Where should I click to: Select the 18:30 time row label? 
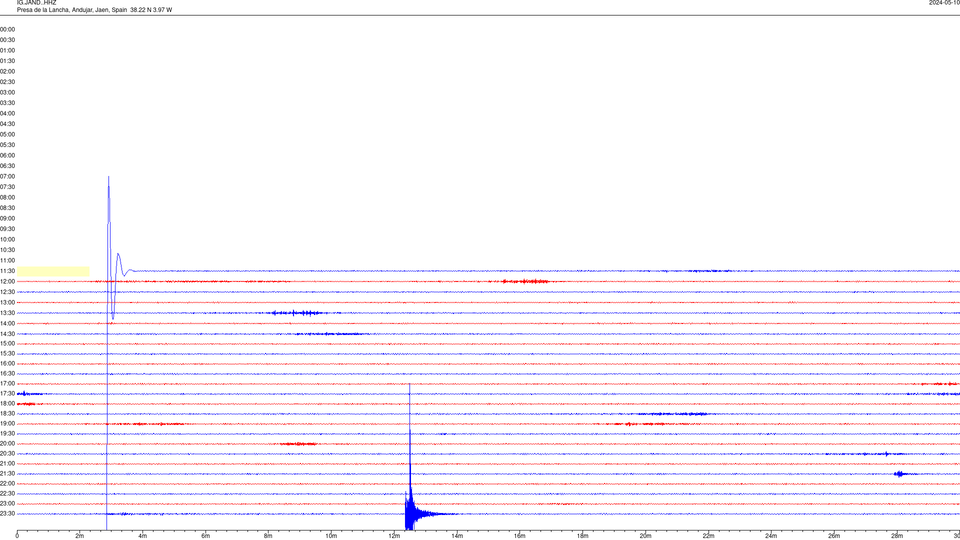click(7, 414)
